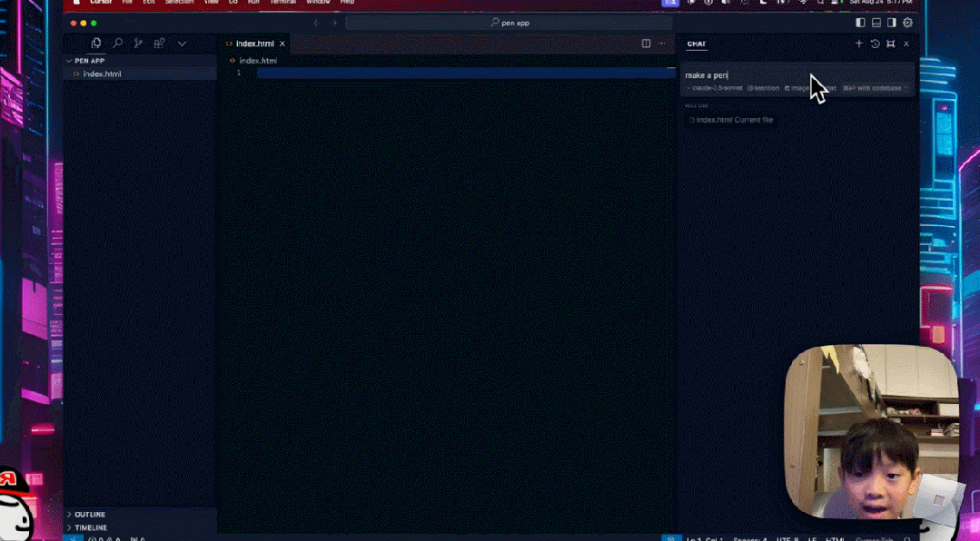The height and width of the screenshot is (541, 980).
Task: Open chat history with the clock icon
Action: click(x=874, y=43)
